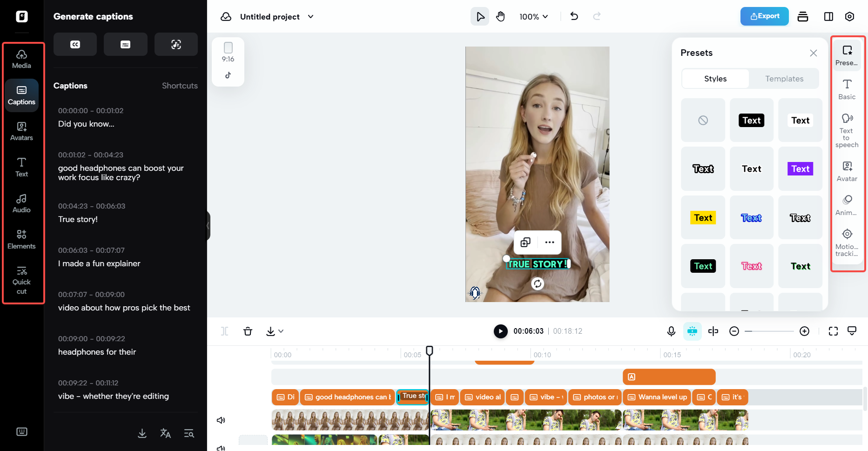Enable voiceover recording with the microphone
868x451 pixels.
click(x=671, y=331)
